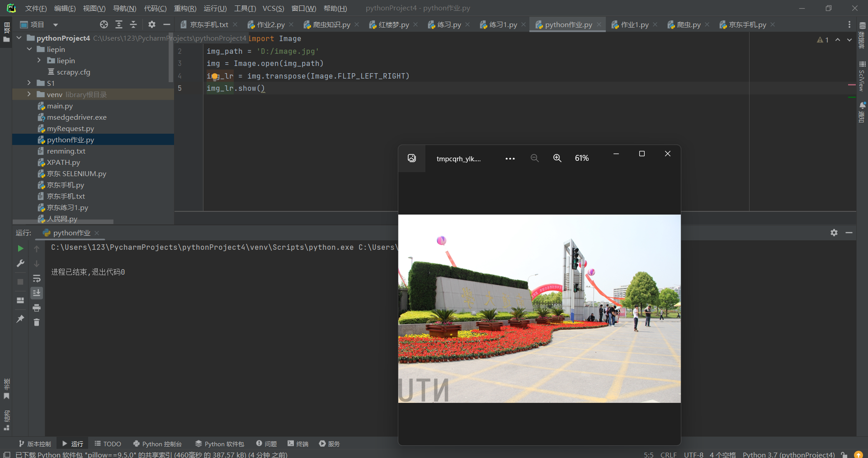Viewport: 868px width, 458px height.
Task: Open the project view dropdown arrow
Action: point(56,25)
